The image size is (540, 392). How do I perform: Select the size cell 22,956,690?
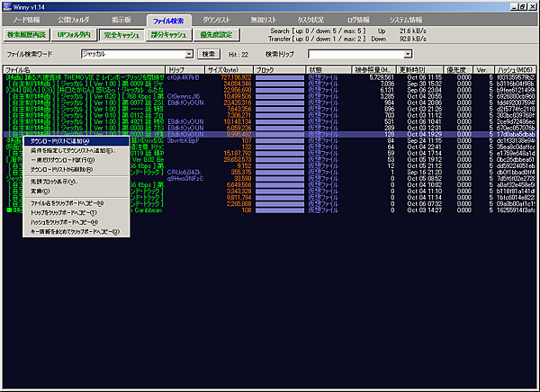pos(238,90)
